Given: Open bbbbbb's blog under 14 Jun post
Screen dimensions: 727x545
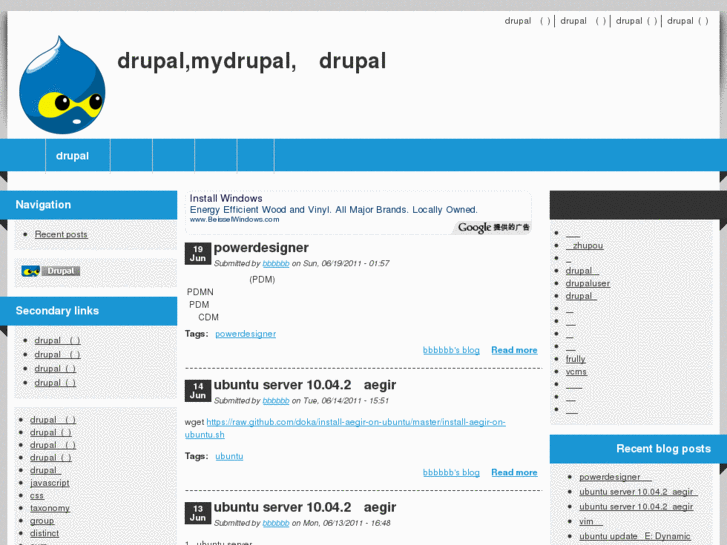Looking at the screenshot, I should 451,473.
